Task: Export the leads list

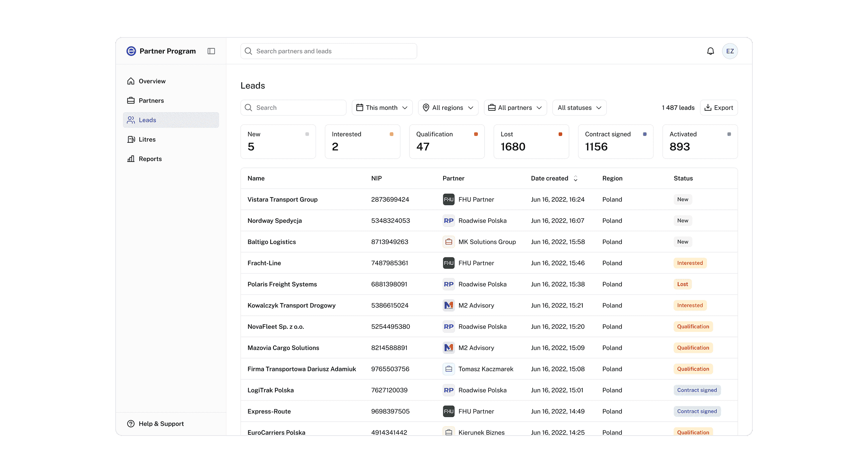Action: click(719, 108)
